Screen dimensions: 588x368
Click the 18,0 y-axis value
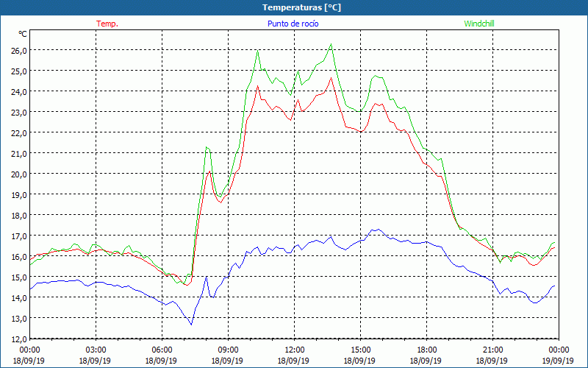19,216
